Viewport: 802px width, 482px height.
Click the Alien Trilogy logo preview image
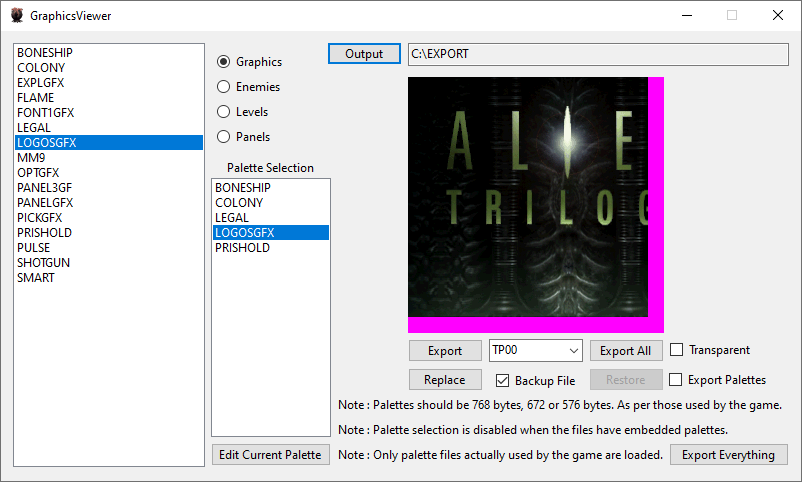click(x=536, y=205)
